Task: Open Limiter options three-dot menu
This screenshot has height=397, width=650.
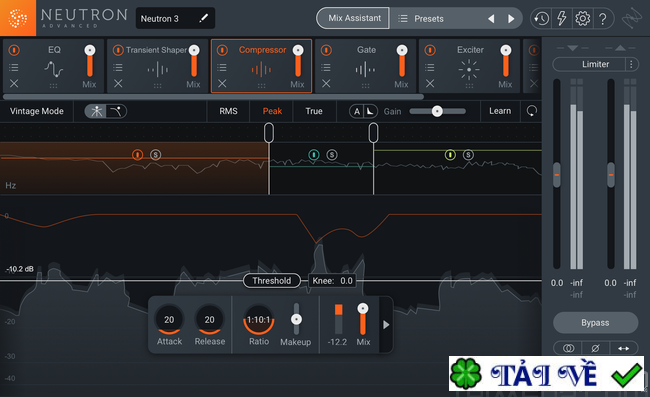Action: 631,64
